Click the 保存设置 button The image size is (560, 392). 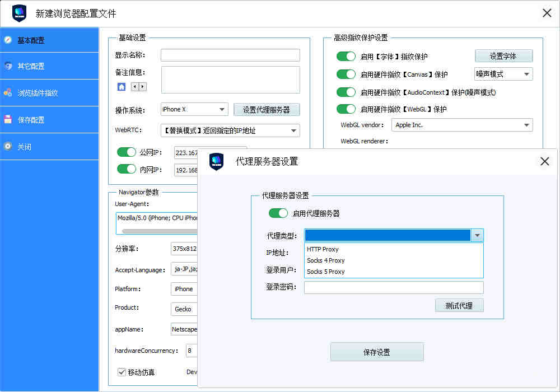pyautogui.click(x=377, y=352)
